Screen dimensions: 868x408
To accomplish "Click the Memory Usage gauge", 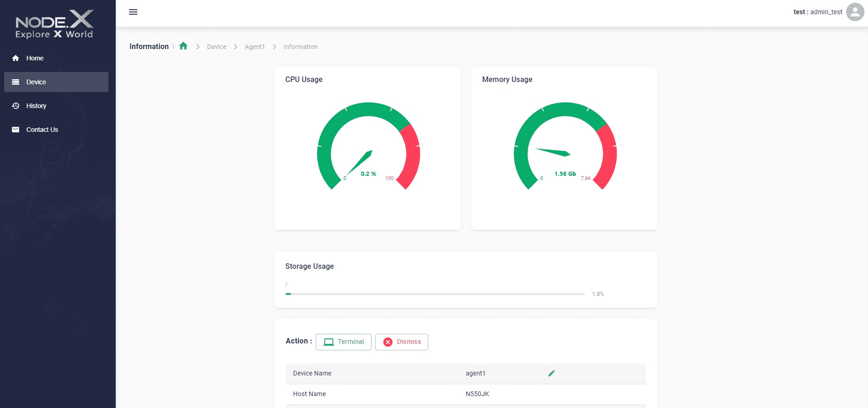I will pyautogui.click(x=565, y=146).
